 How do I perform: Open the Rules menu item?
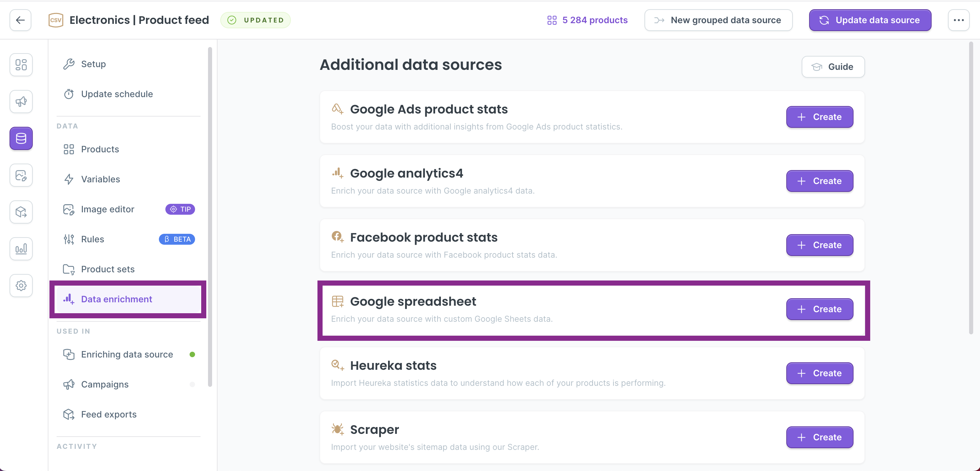click(92, 239)
